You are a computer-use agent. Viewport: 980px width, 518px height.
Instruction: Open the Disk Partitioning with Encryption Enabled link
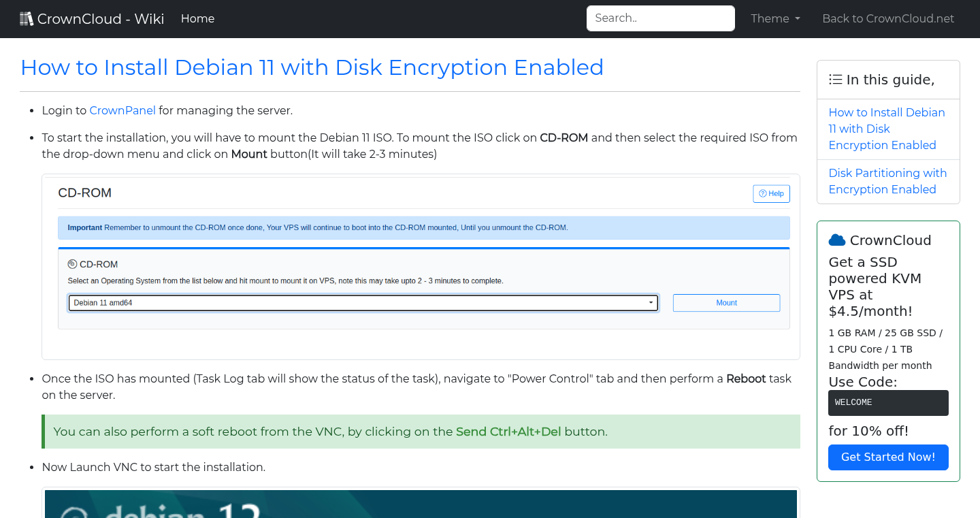tap(887, 181)
